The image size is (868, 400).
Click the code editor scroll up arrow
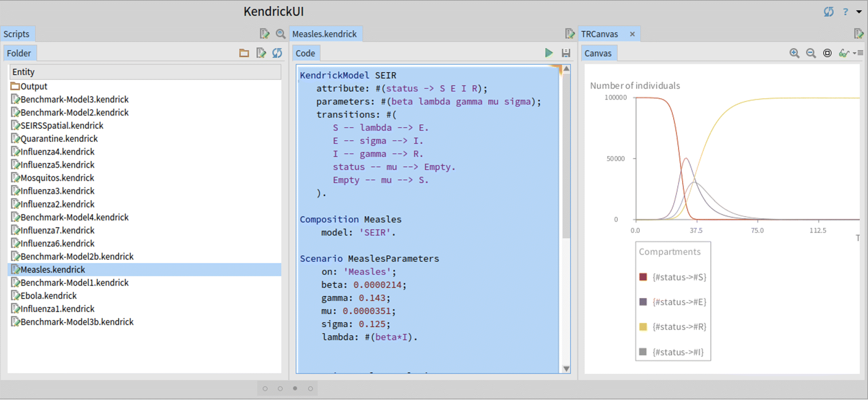point(566,69)
